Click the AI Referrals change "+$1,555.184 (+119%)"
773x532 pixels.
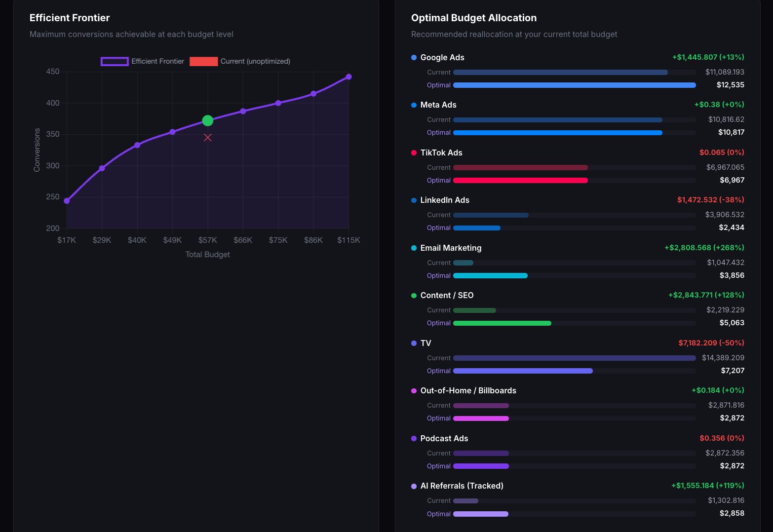(708, 486)
